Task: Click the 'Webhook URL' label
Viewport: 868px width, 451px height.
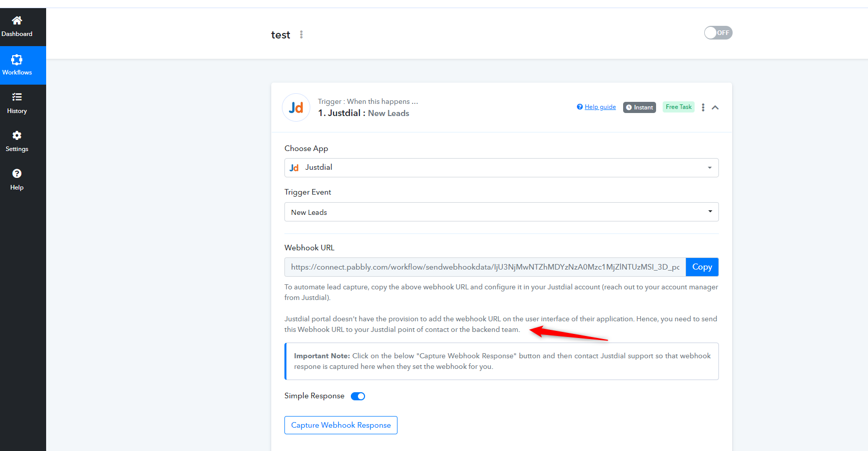Action: [x=309, y=248]
